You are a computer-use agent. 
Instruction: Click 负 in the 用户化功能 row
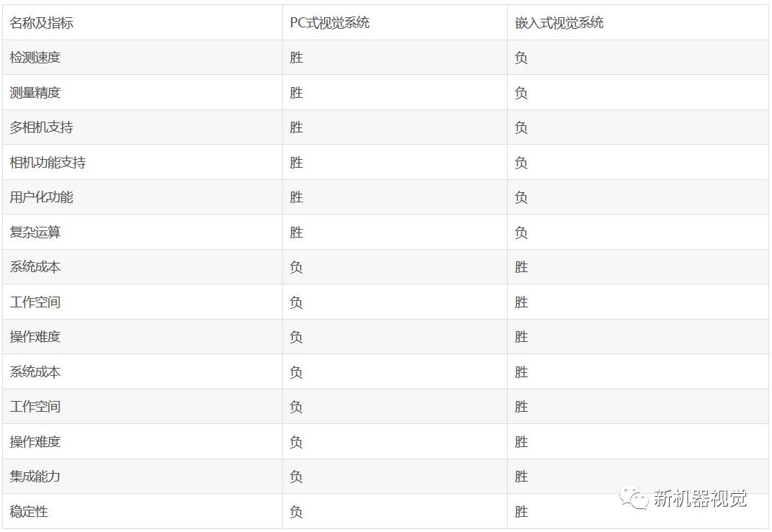pyautogui.click(x=521, y=197)
